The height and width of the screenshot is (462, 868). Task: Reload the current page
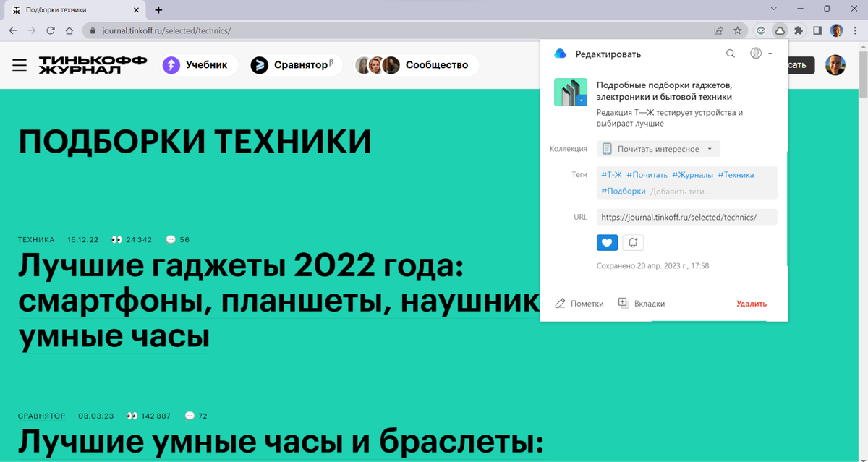51,30
